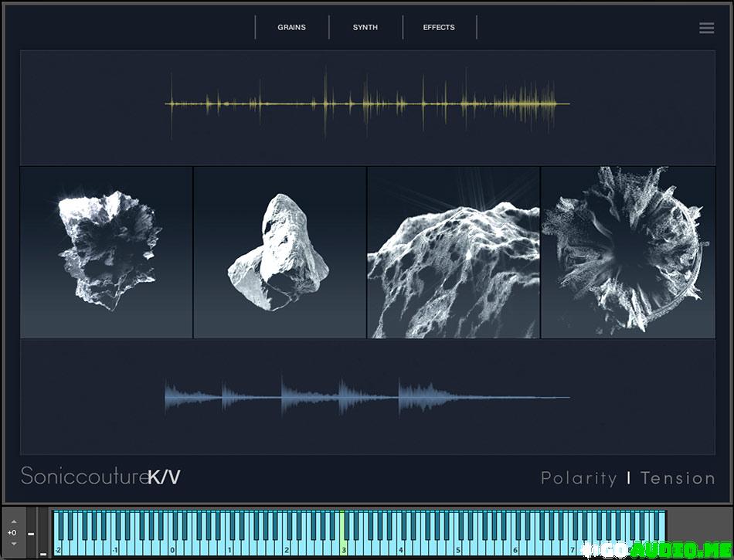The width and height of the screenshot is (734, 560).
Task: Switch to the SYNTH tab
Action: point(365,28)
